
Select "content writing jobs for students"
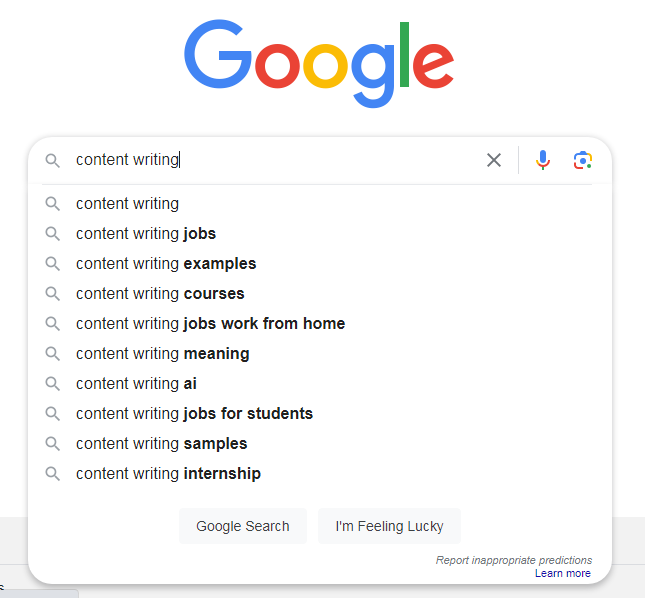coord(194,414)
